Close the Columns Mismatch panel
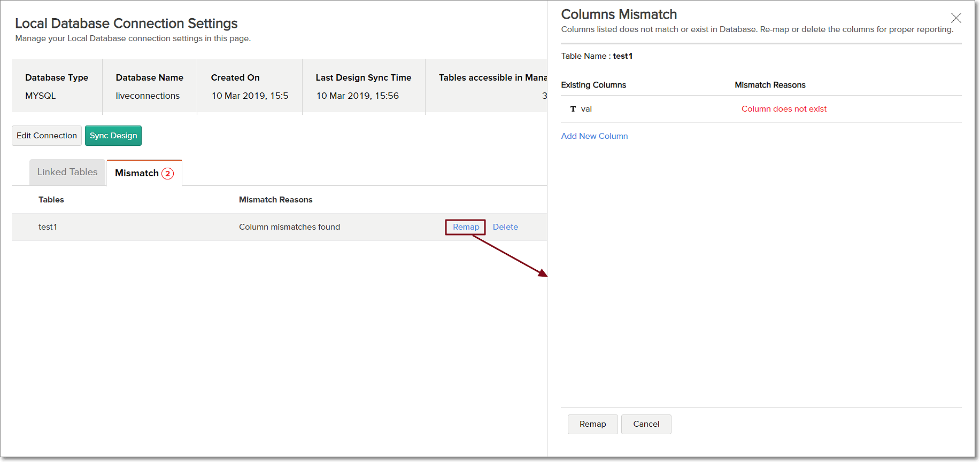This screenshot has height=462, width=980. [x=956, y=18]
